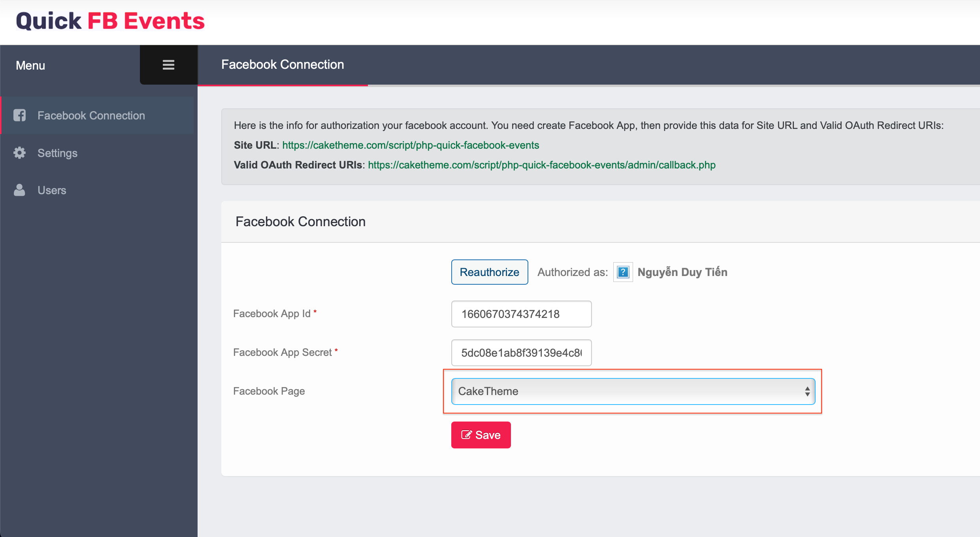Click the Facebook logo icon in sidebar
This screenshot has height=537, width=980.
coord(19,115)
